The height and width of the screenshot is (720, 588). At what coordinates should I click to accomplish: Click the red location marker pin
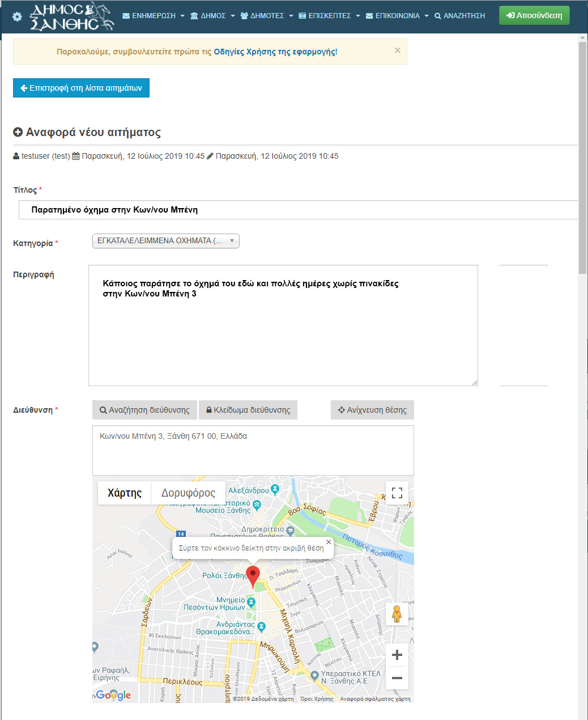253,576
